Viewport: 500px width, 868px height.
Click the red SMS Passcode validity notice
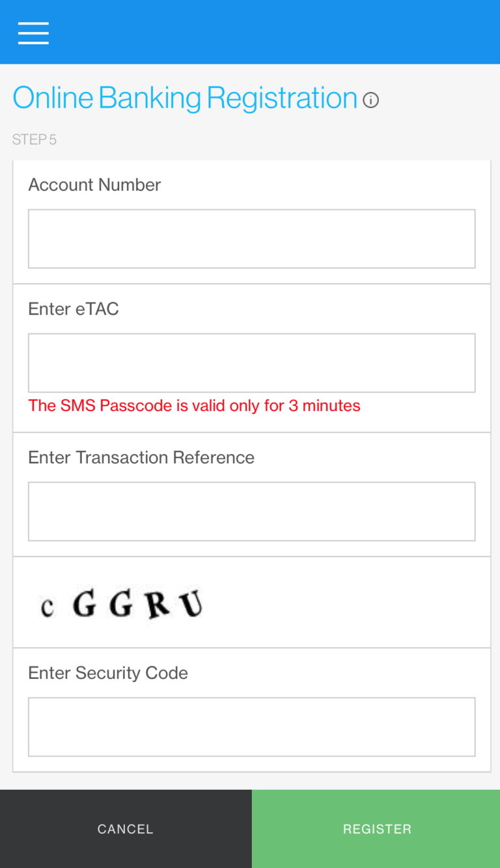[x=194, y=406]
